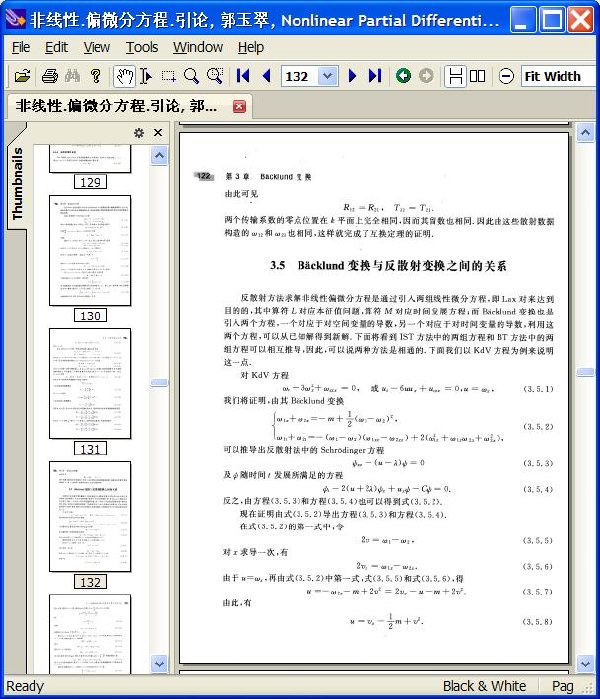The width and height of the screenshot is (600, 699).
Task: Select the text selection cursor tool
Action: coord(146,76)
